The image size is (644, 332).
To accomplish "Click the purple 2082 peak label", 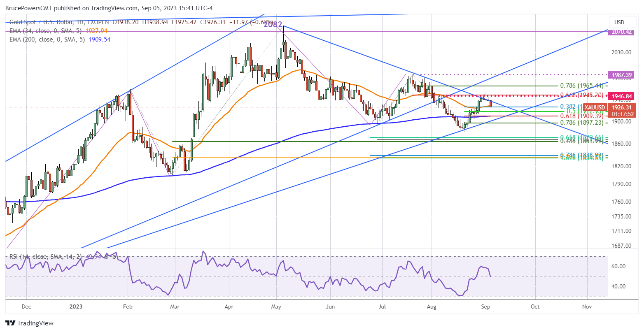I will click(273, 25).
